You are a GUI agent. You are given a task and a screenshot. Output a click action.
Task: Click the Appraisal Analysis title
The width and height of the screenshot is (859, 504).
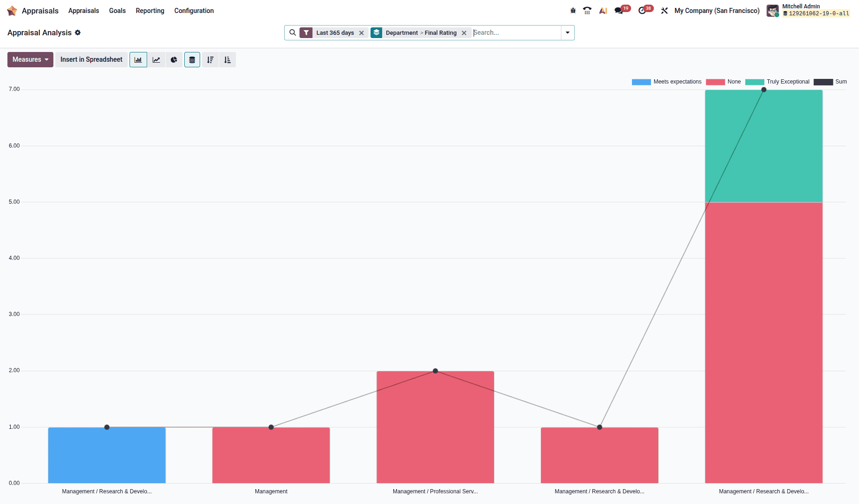39,32
